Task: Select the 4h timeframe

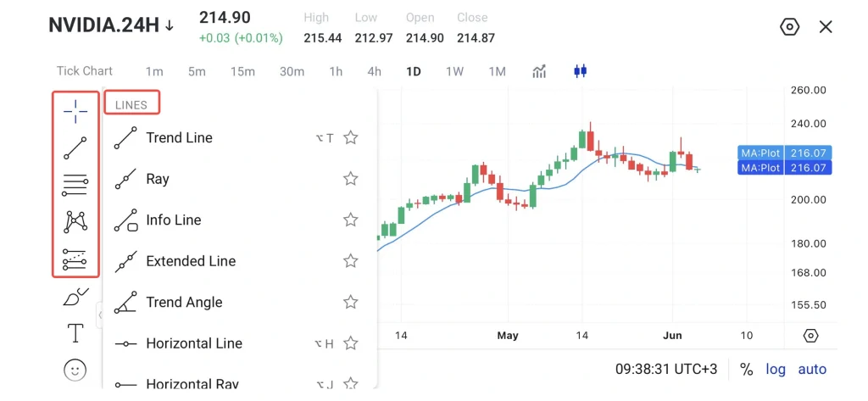Action: coord(374,71)
